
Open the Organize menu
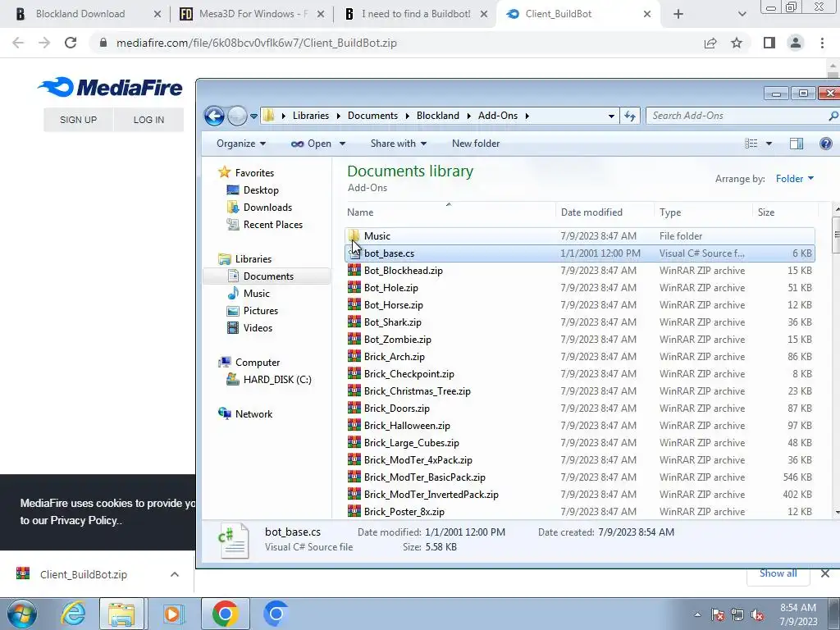coord(241,144)
